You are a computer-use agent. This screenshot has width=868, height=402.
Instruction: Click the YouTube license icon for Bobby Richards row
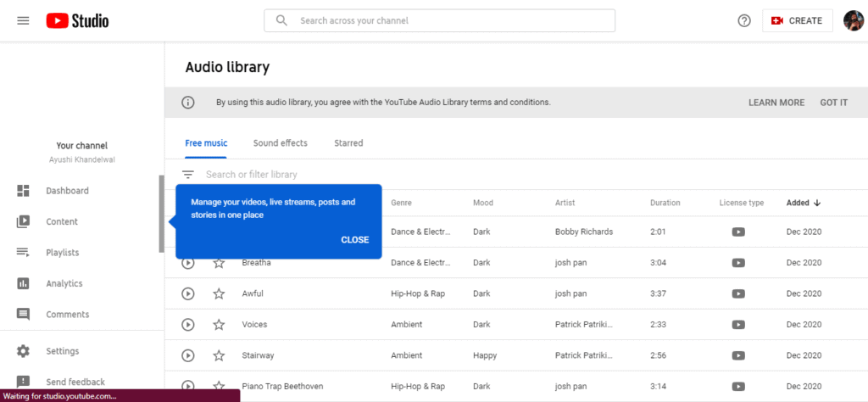(738, 232)
